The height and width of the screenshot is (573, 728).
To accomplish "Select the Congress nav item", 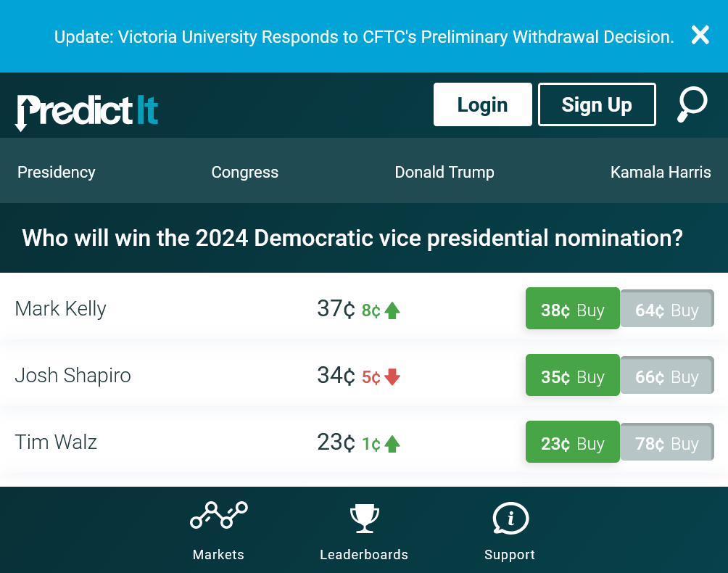I will click(x=244, y=172).
